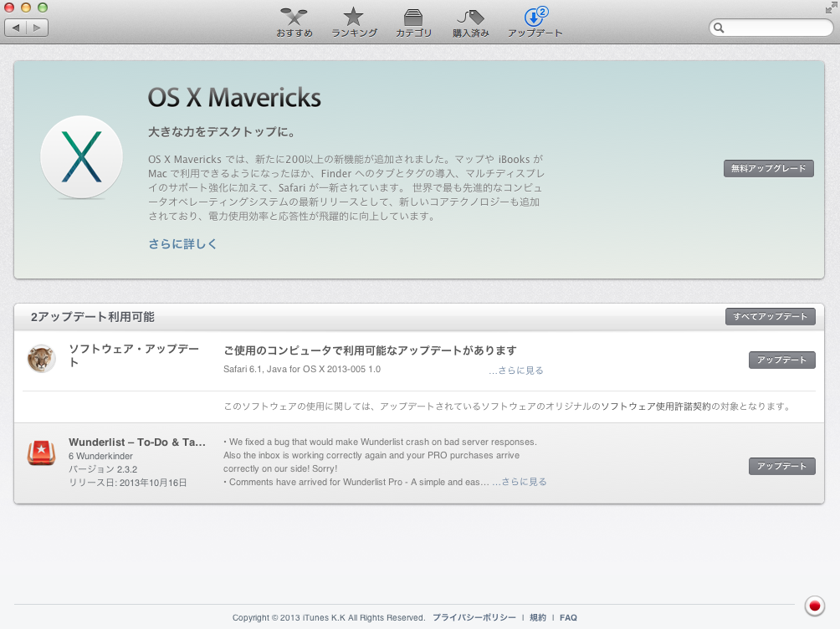
Task: Open the Ranking (ランキング) star tab
Action: 354,23
